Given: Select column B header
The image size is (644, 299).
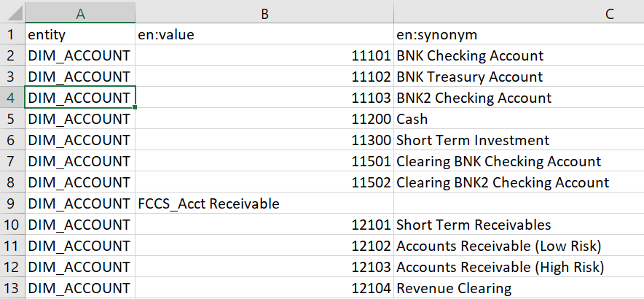Looking at the screenshot, I should (x=264, y=12).
